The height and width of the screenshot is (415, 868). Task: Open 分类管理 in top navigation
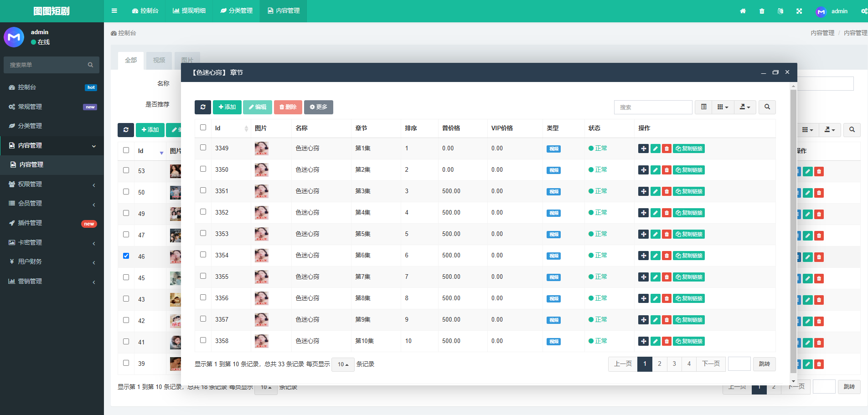(236, 11)
